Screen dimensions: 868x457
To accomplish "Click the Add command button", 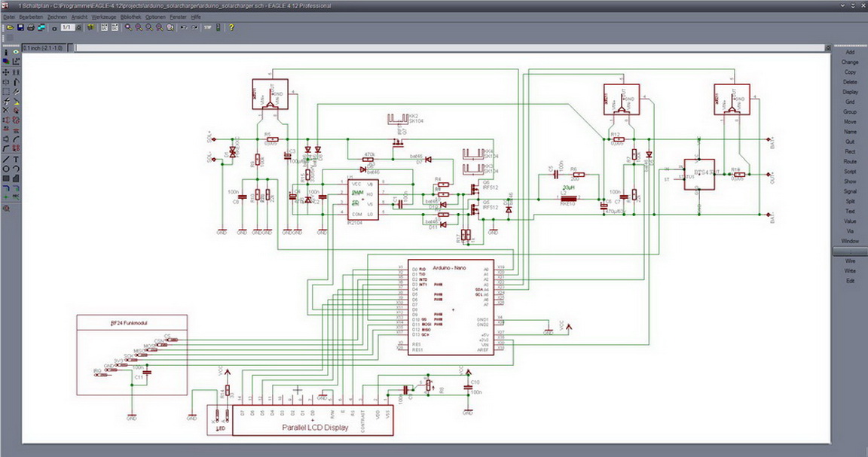I will click(850, 52).
